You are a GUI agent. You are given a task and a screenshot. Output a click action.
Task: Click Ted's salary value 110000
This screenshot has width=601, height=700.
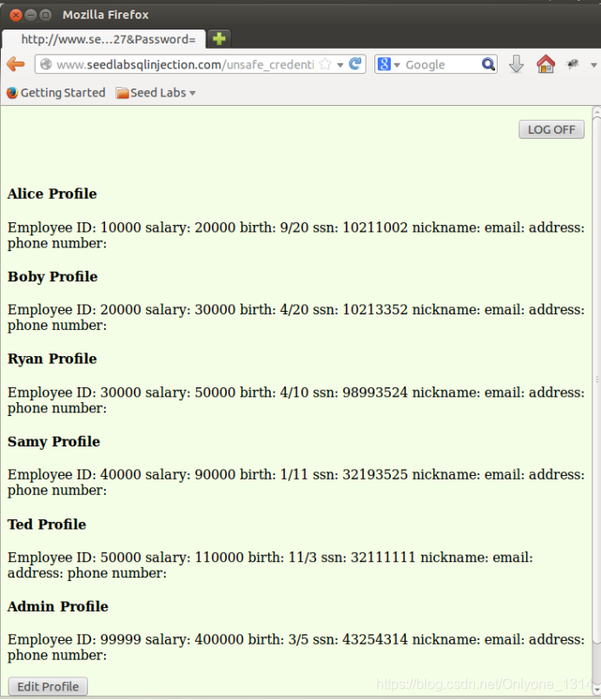point(219,558)
